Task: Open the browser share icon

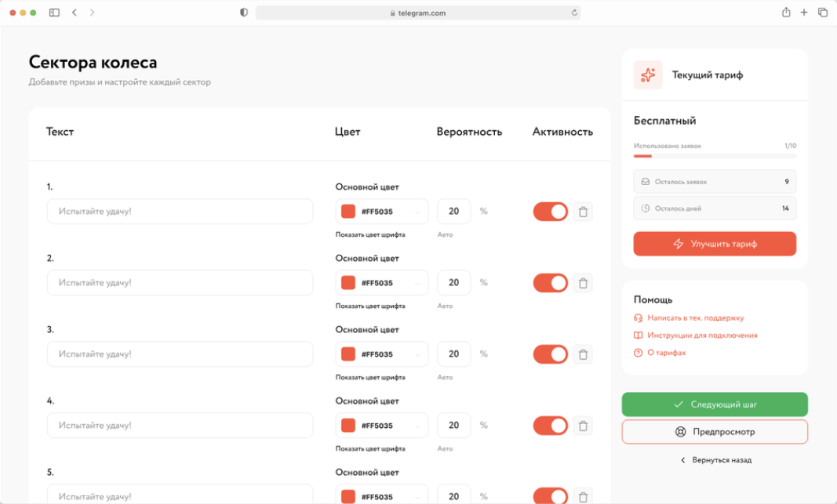Action: pos(786,13)
